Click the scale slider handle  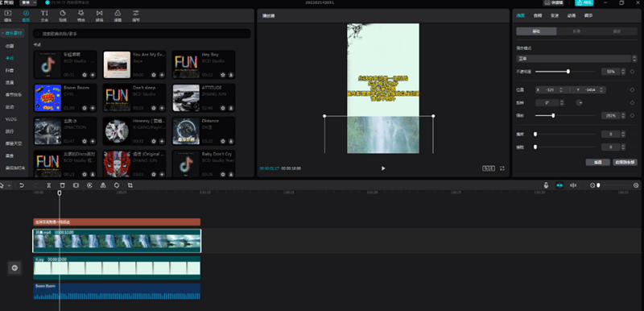(553, 115)
